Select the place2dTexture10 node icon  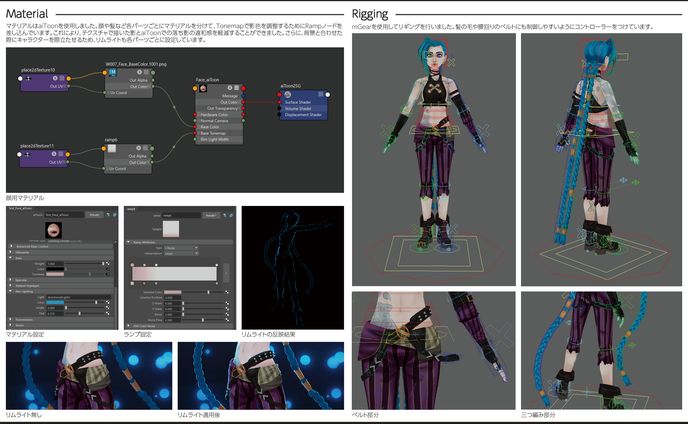(x=28, y=79)
